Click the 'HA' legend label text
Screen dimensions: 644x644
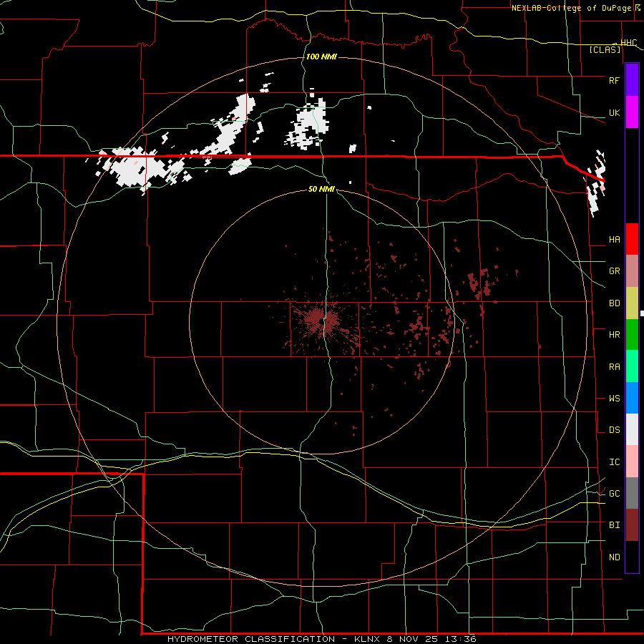click(614, 240)
